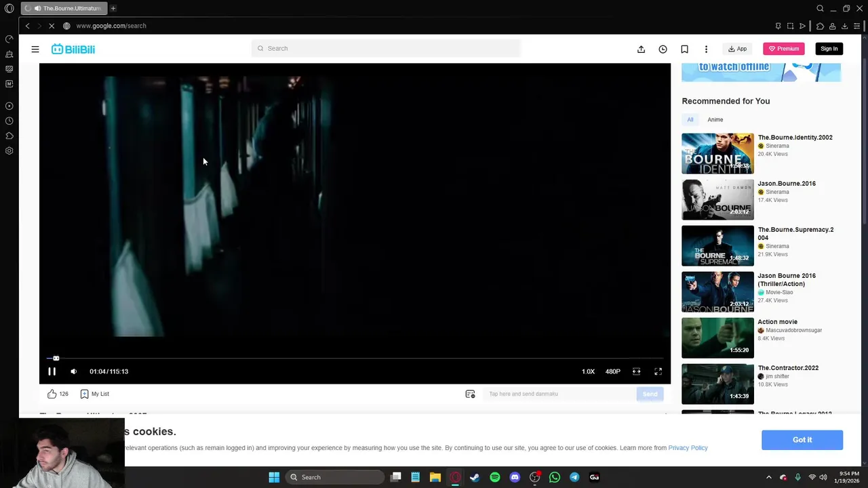The image size is (868, 488).
Task: Open BiliBili watch history clock icon
Action: [663, 49]
